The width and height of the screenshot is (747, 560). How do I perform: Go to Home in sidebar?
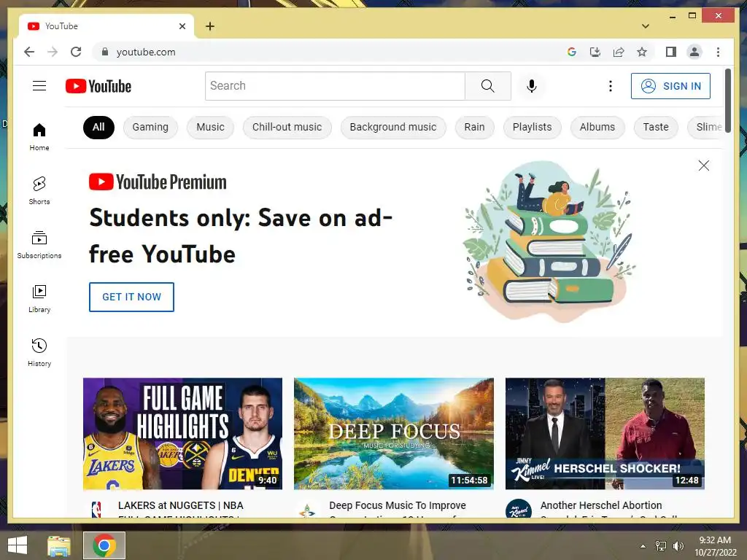[39, 137]
